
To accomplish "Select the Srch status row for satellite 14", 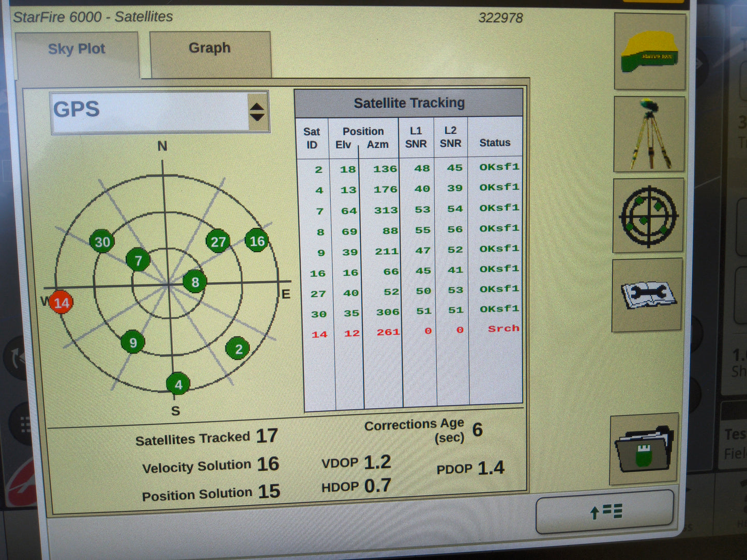I will [x=502, y=329].
